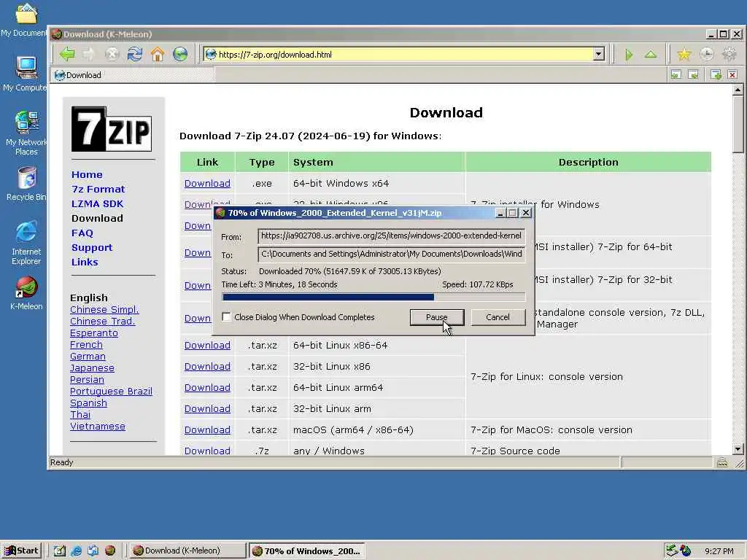
Task: Launch K-Meleon from quick launch
Action: (110, 551)
